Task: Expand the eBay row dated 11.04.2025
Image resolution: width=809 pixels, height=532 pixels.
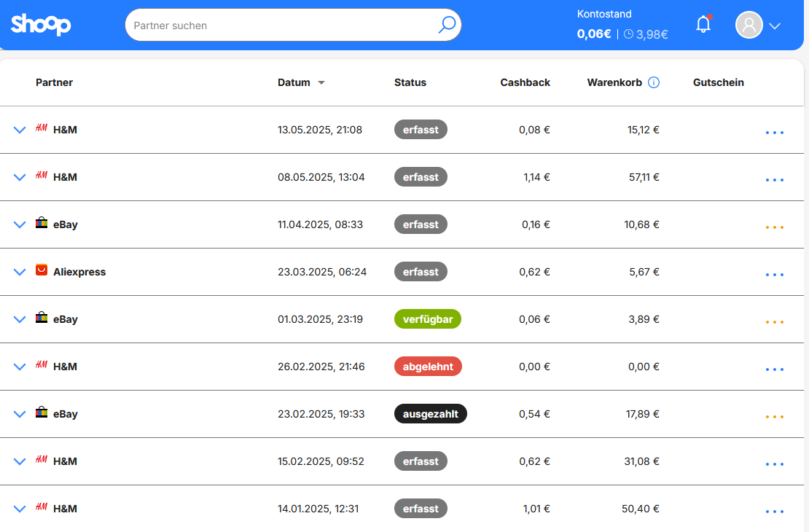Action: coord(20,225)
